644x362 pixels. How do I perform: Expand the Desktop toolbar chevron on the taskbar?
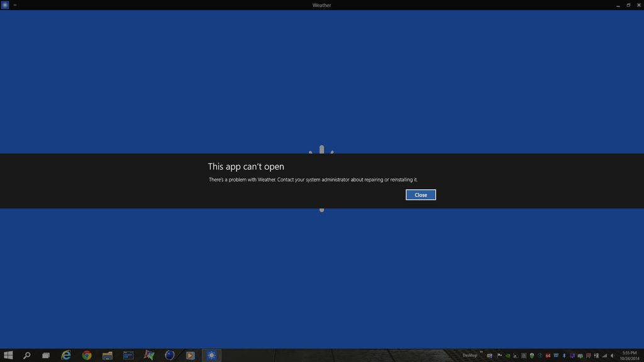[x=481, y=352]
